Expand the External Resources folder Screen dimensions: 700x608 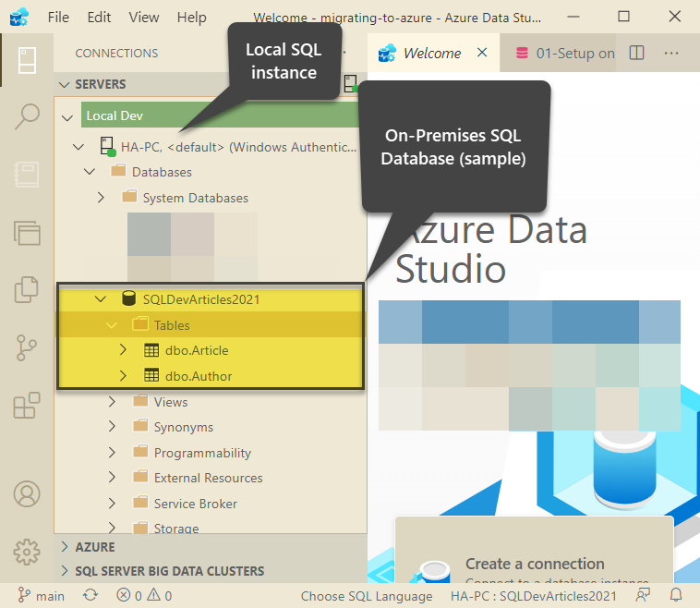pyautogui.click(x=112, y=478)
